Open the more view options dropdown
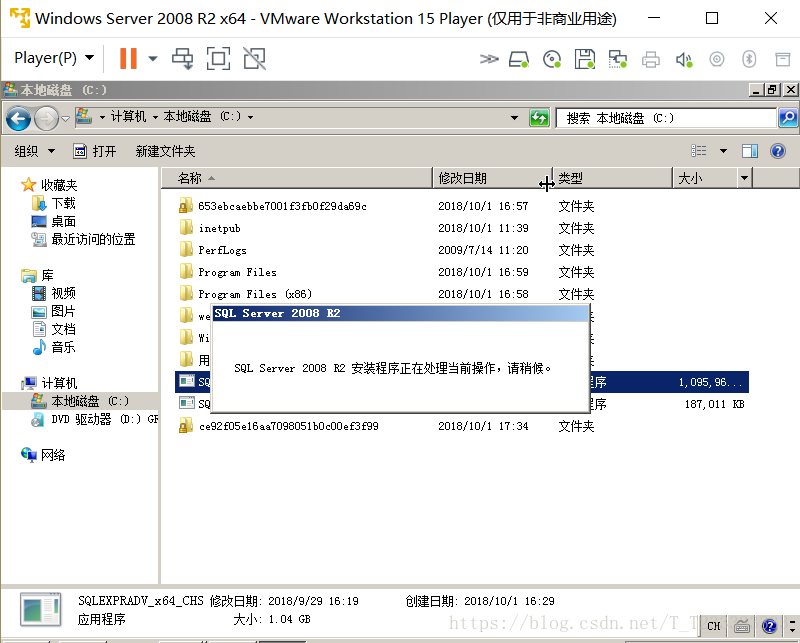Screen dimensions: 800x643 723,151
